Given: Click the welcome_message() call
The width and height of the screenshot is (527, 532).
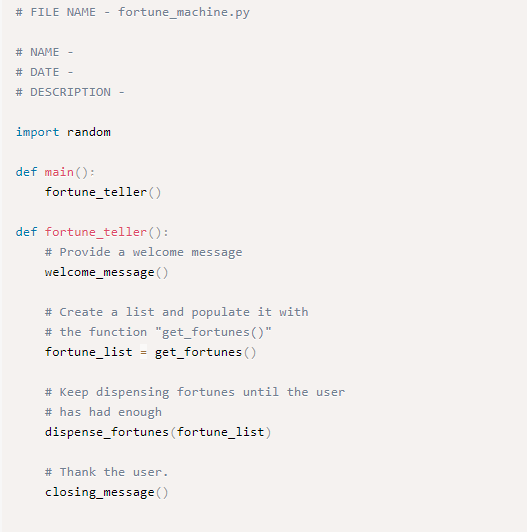Looking at the screenshot, I should pos(107,272).
